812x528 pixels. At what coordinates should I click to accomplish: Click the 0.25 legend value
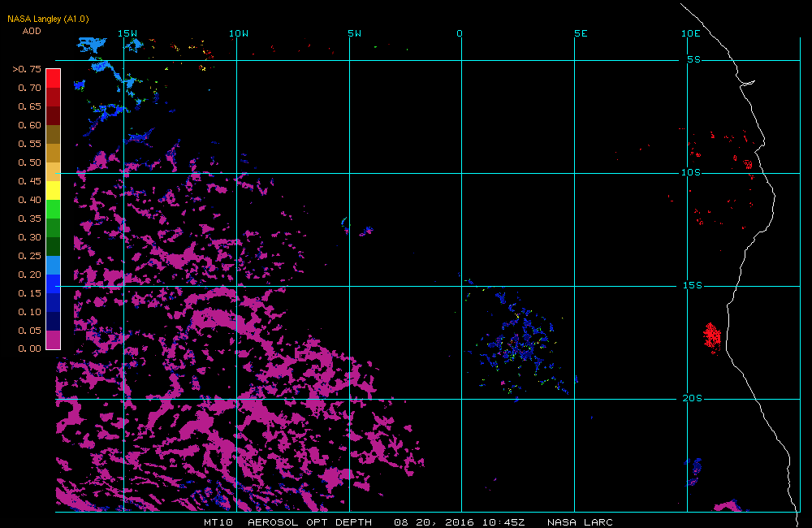point(29,255)
